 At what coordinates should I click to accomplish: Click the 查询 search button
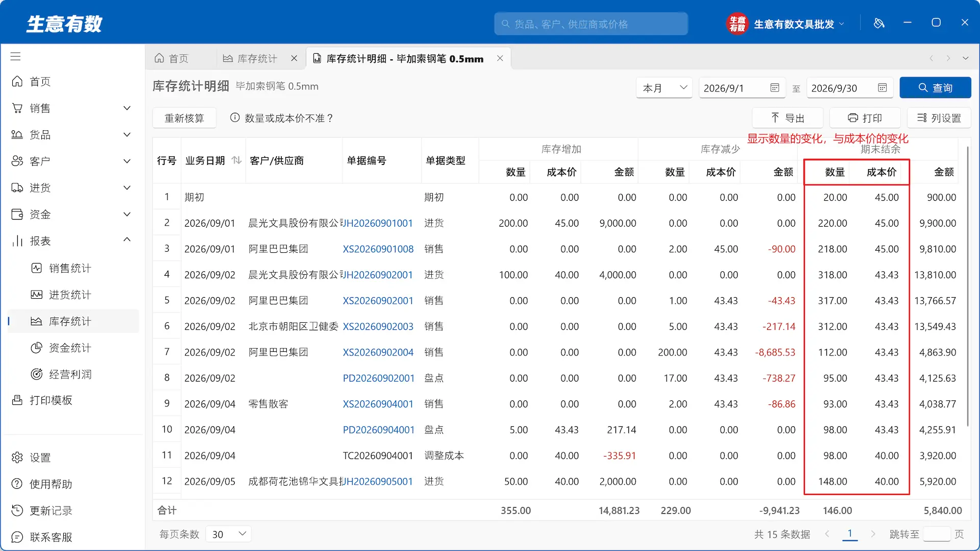point(935,88)
